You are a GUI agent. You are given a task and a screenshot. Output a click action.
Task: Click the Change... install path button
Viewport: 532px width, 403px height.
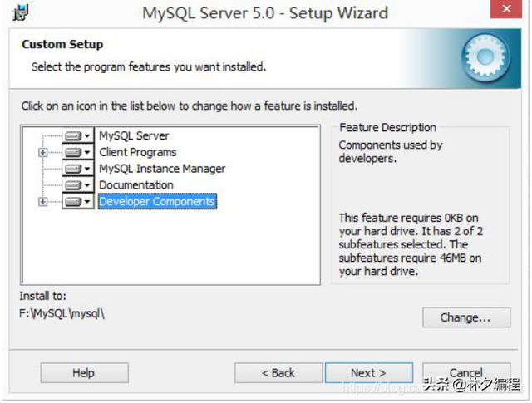tap(466, 317)
